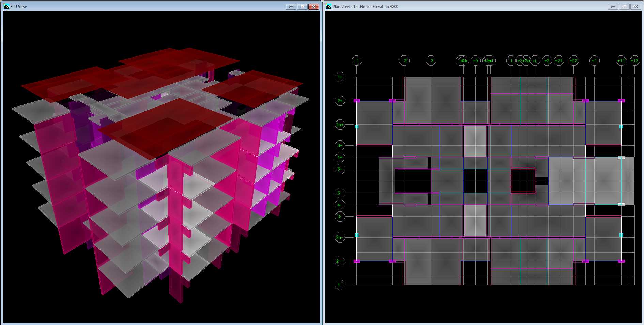Click the 1+ grid bubble on left
644x325 pixels.
[x=340, y=77]
